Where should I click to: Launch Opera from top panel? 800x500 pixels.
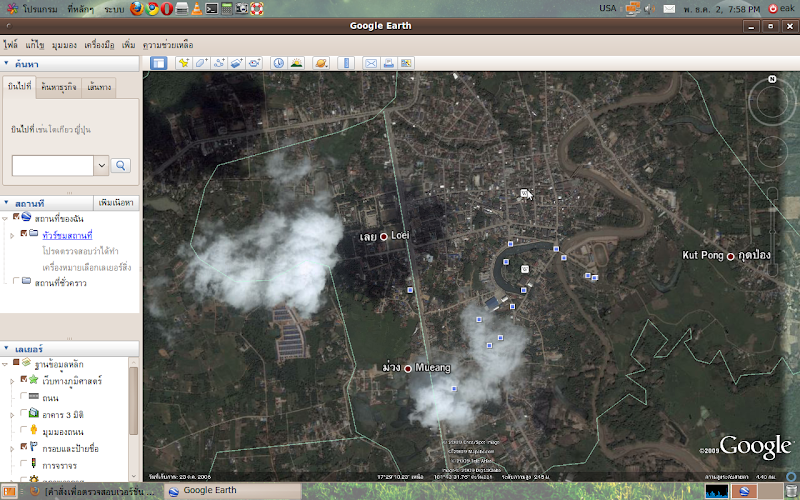pyautogui.click(x=167, y=9)
